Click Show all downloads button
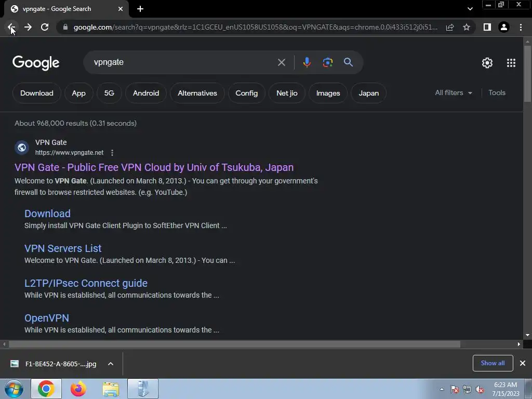 pos(493,363)
